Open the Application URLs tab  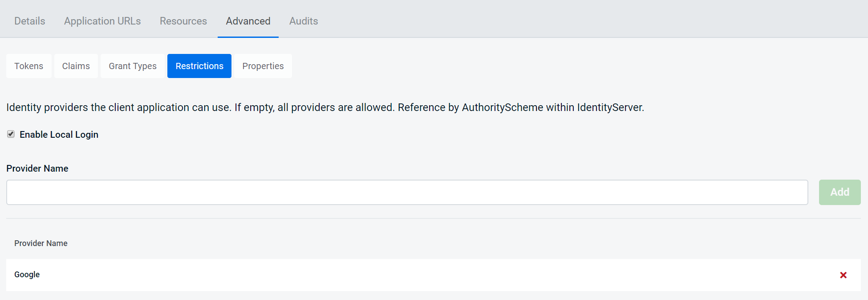tap(102, 21)
